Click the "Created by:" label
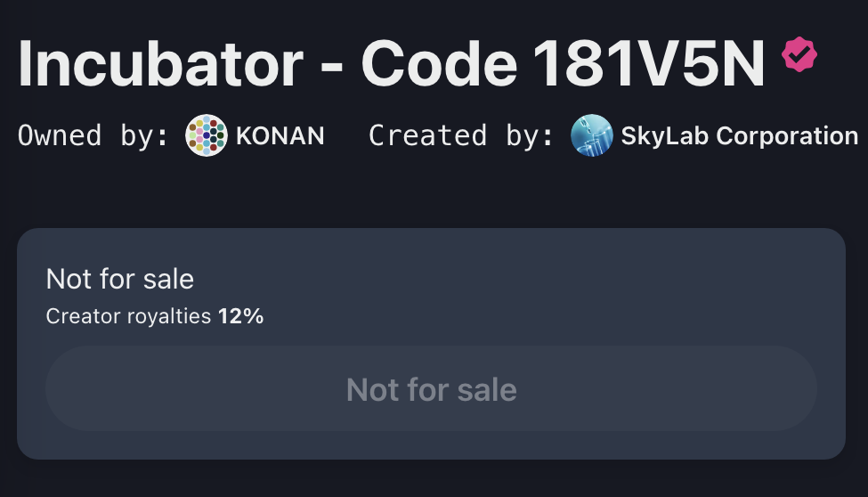868x497 pixels. click(461, 136)
